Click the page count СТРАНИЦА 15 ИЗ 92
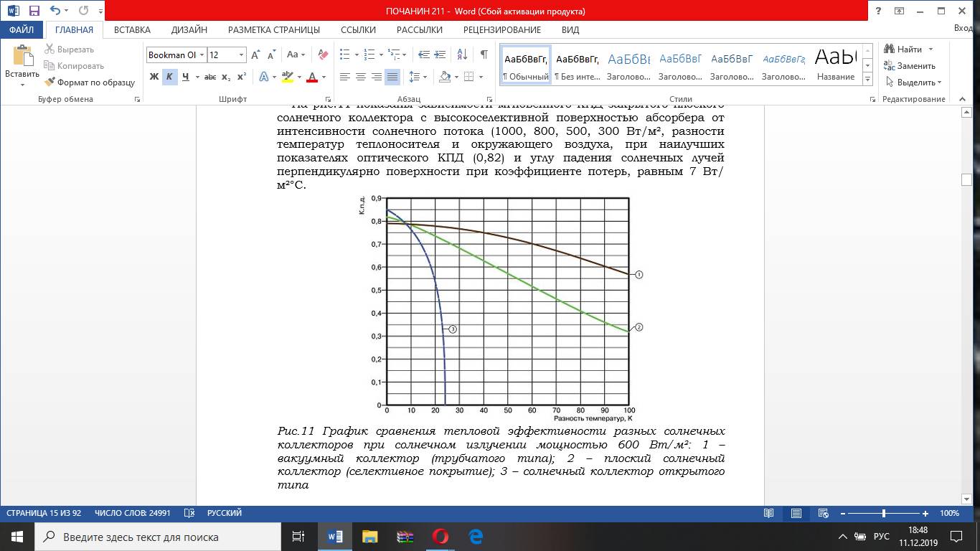This screenshot has height=551, width=980. point(44,514)
